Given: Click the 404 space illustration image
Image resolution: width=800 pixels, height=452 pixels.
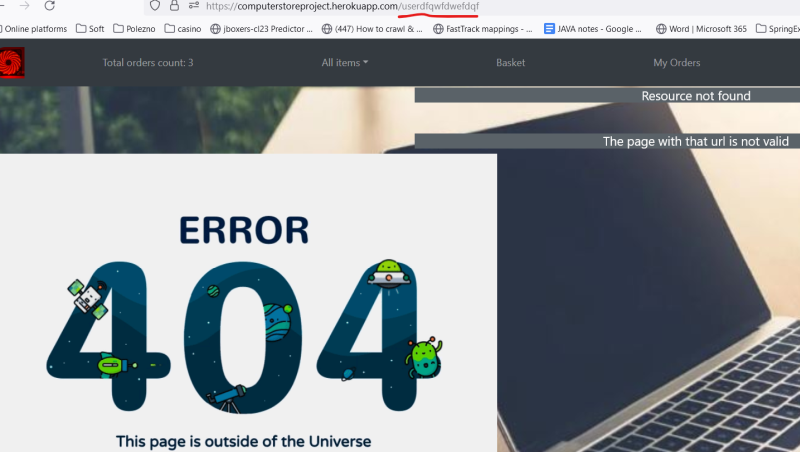Looking at the screenshot, I should (244, 337).
